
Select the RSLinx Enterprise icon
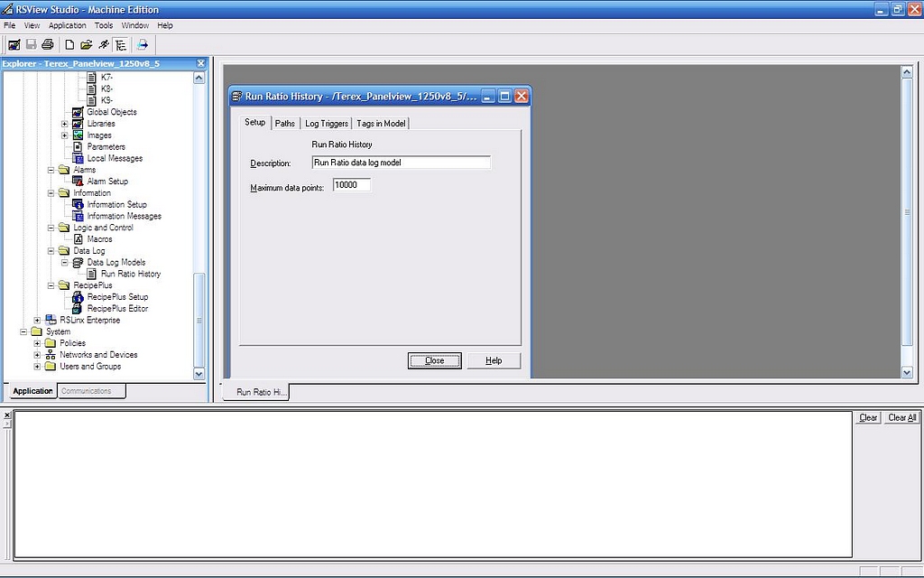point(51,321)
